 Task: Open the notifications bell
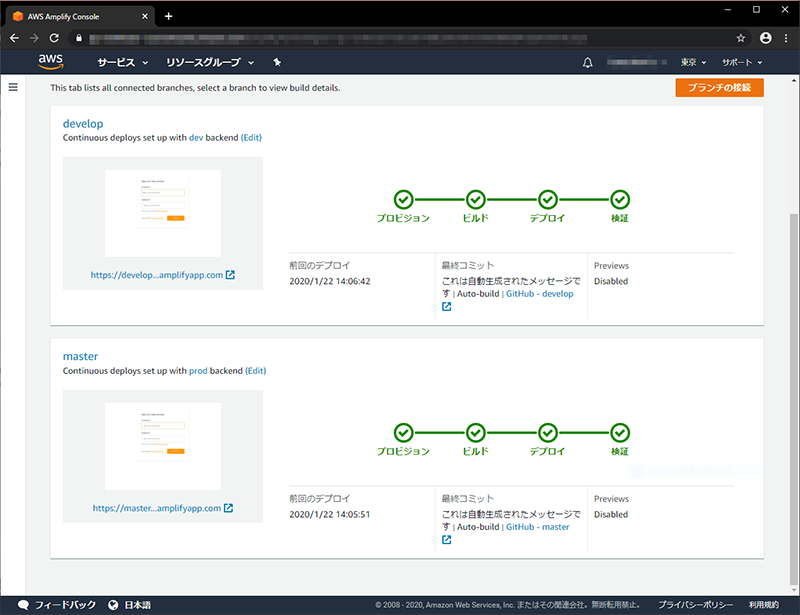coord(588,62)
